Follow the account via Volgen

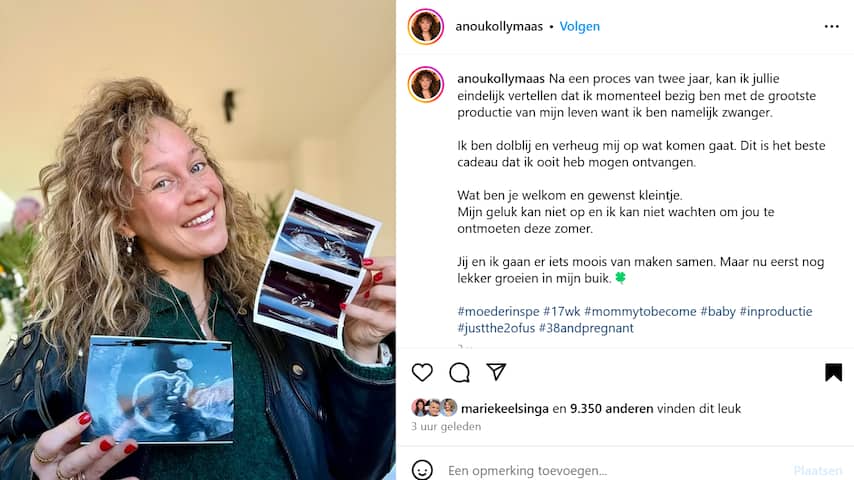pos(580,26)
